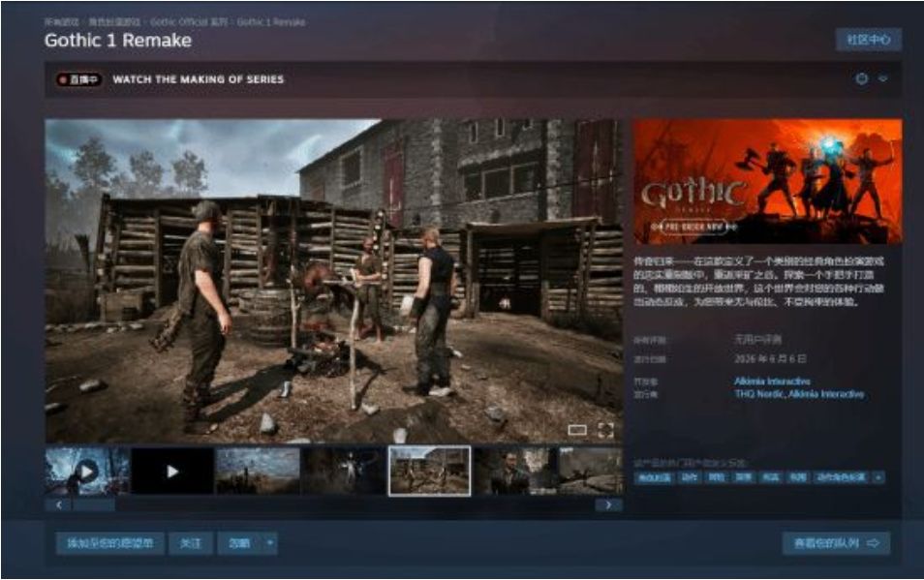Click the 忽略 ignore button

(x=239, y=543)
